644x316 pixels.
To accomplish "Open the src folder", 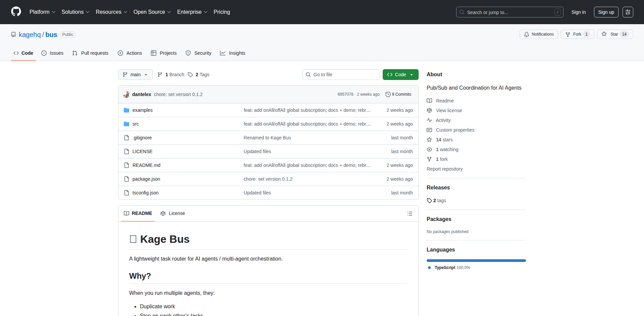I will tap(136, 124).
